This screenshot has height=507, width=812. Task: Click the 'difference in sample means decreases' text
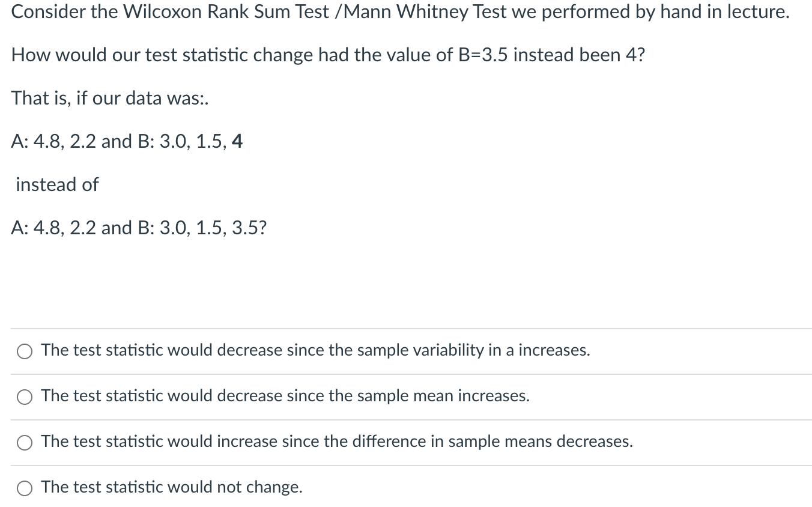[x=336, y=442]
